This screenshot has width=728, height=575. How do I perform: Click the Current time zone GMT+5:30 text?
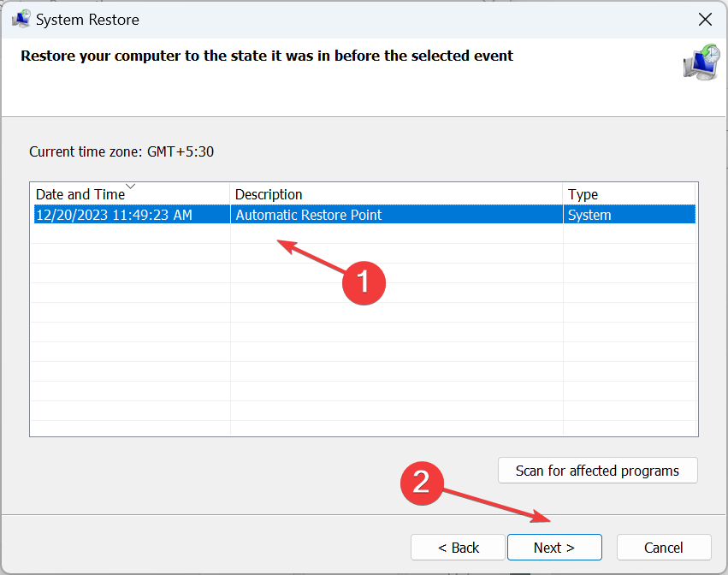(121, 151)
